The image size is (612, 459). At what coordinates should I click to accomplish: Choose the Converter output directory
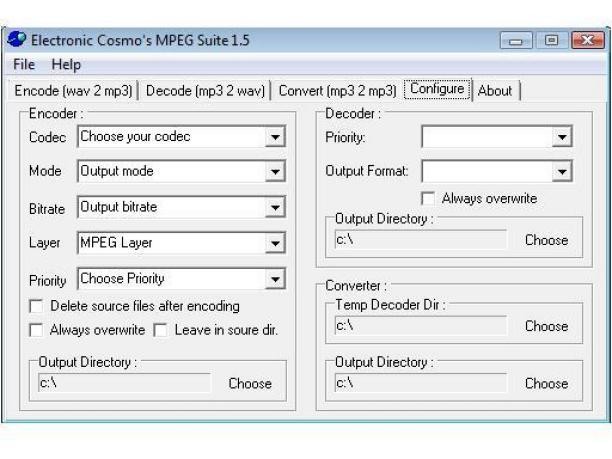tap(546, 383)
